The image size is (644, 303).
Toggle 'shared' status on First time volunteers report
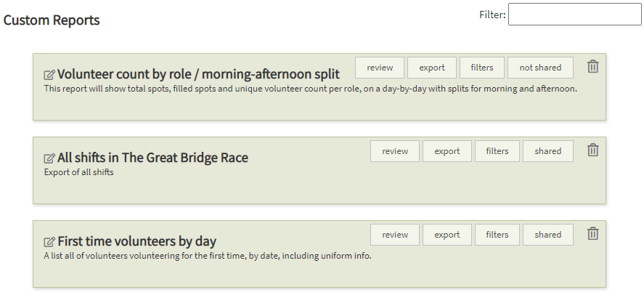coord(547,235)
